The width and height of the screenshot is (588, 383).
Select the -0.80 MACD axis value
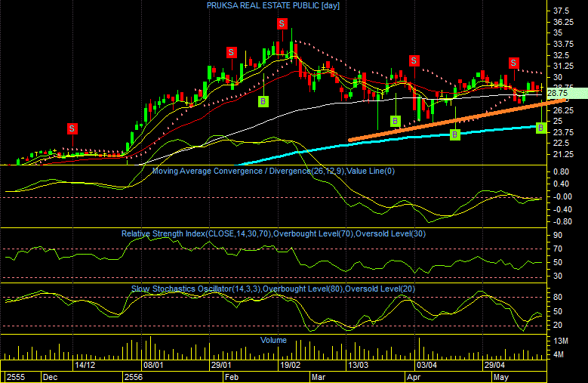(562, 221)
